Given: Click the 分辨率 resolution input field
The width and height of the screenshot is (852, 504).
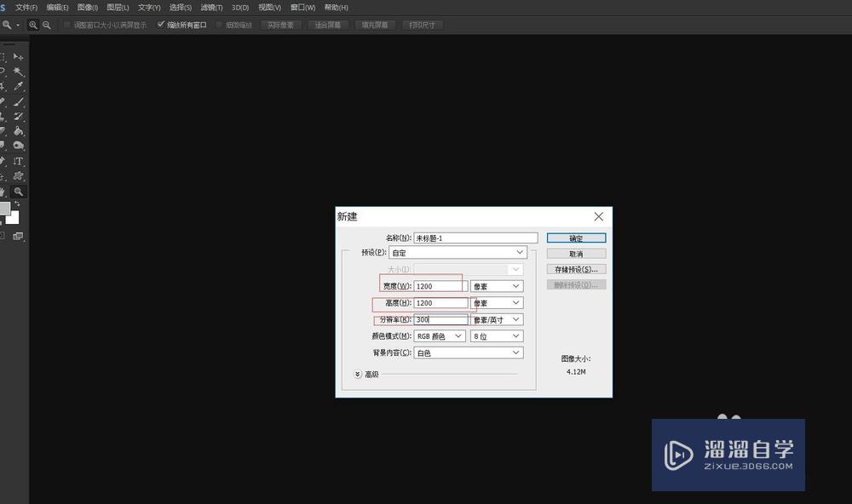Looking at the screenshot, I should pyautogui.click(x=440, y=320).
